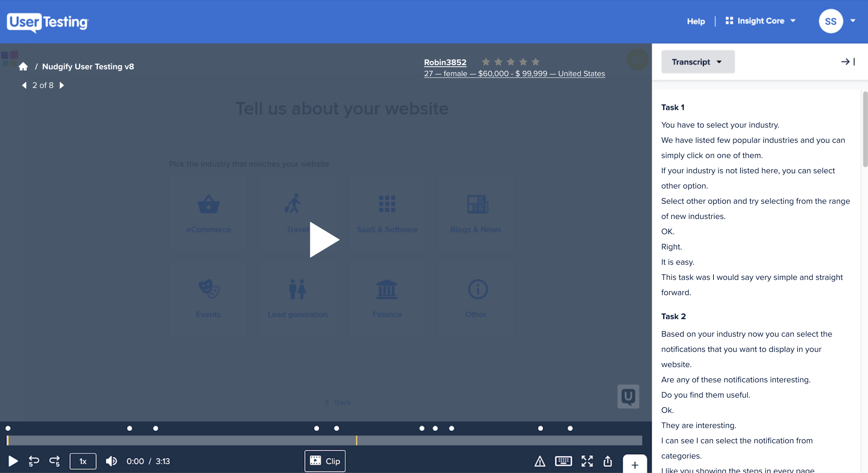Image resolution: width=868 pixels, height=473 pixels.
Task: Jump to the third timeline marker dot
Action: tap(155, 428)
